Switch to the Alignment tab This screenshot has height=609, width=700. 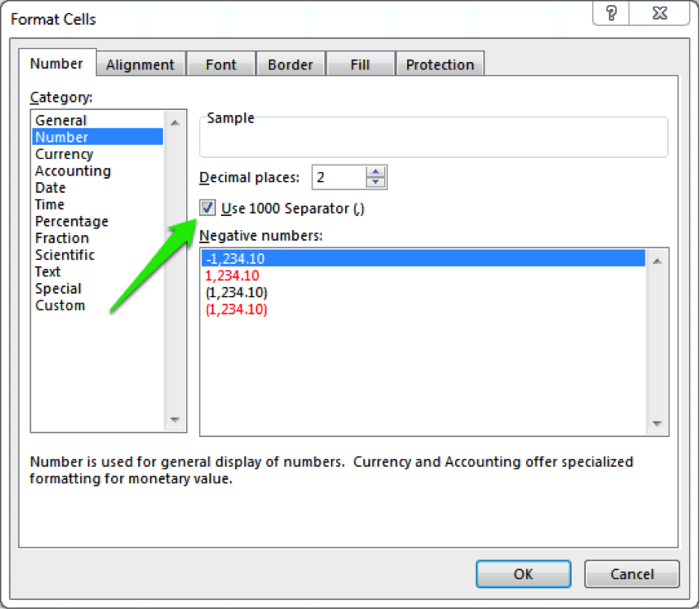pos(140,63)
